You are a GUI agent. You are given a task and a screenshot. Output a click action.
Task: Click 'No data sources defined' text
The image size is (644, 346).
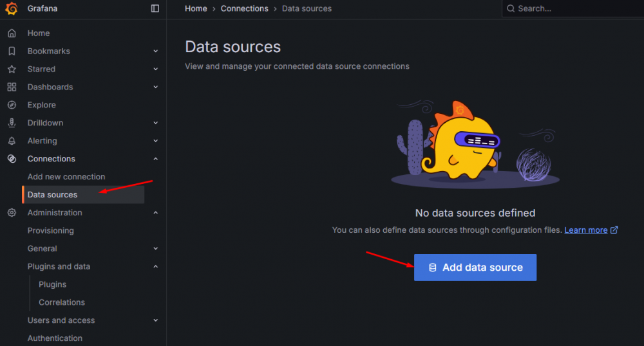(475, 213)
